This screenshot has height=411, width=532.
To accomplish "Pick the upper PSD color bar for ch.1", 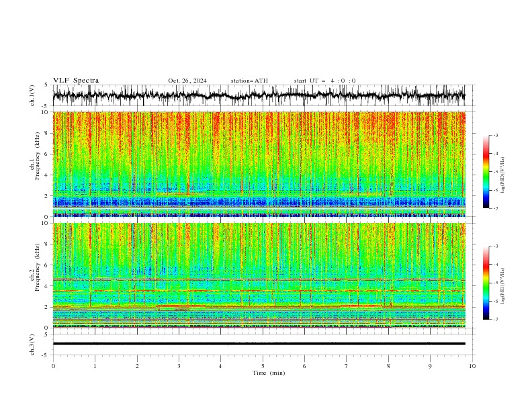I will pos(486,172).
